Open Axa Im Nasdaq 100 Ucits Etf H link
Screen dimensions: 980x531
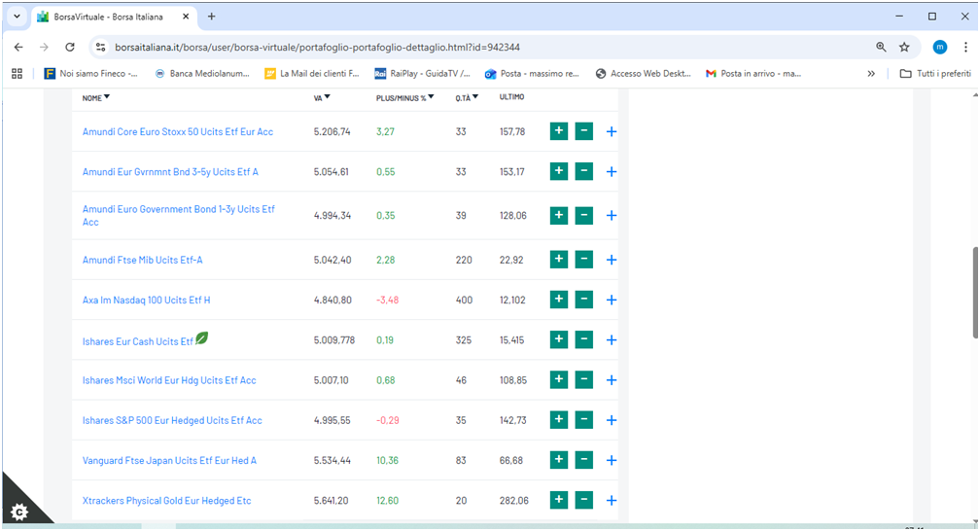click(x=146, y=301)
